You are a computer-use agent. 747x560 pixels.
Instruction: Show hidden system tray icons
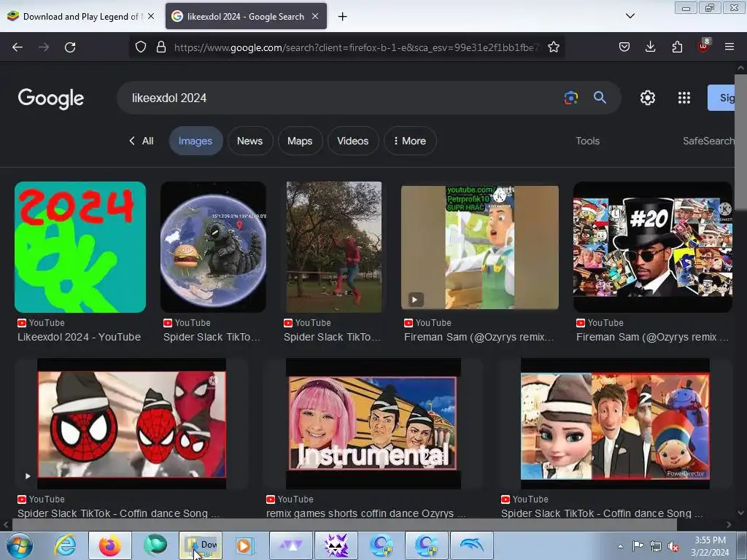620,546
